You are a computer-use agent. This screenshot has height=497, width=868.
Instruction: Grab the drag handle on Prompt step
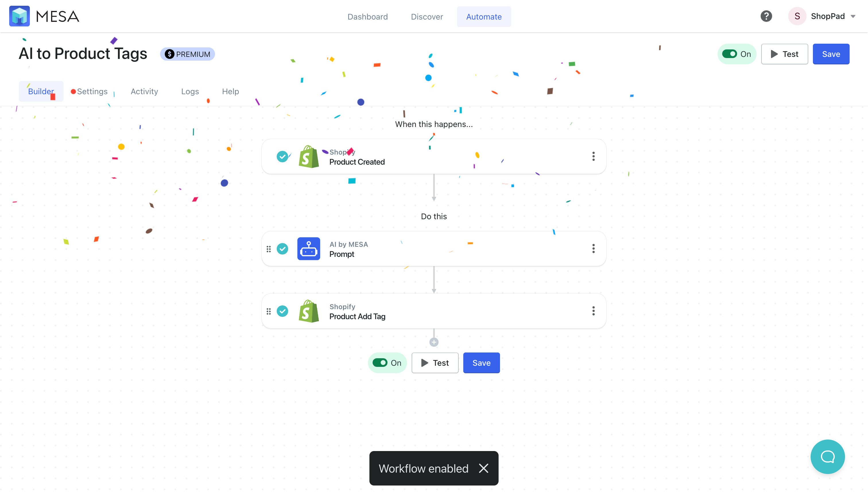click(x=269, y=249)
